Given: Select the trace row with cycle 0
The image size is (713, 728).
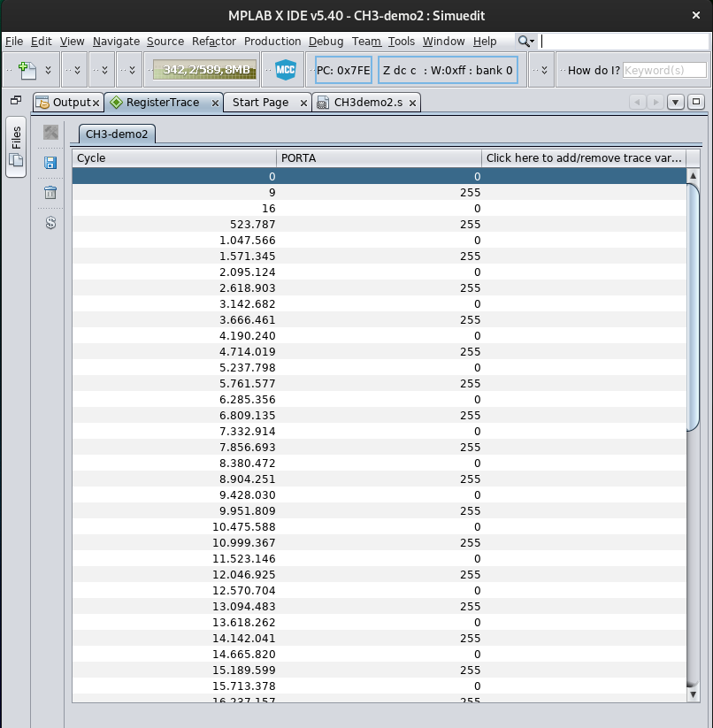Looking at the screenshot, I should click(379, 176).
